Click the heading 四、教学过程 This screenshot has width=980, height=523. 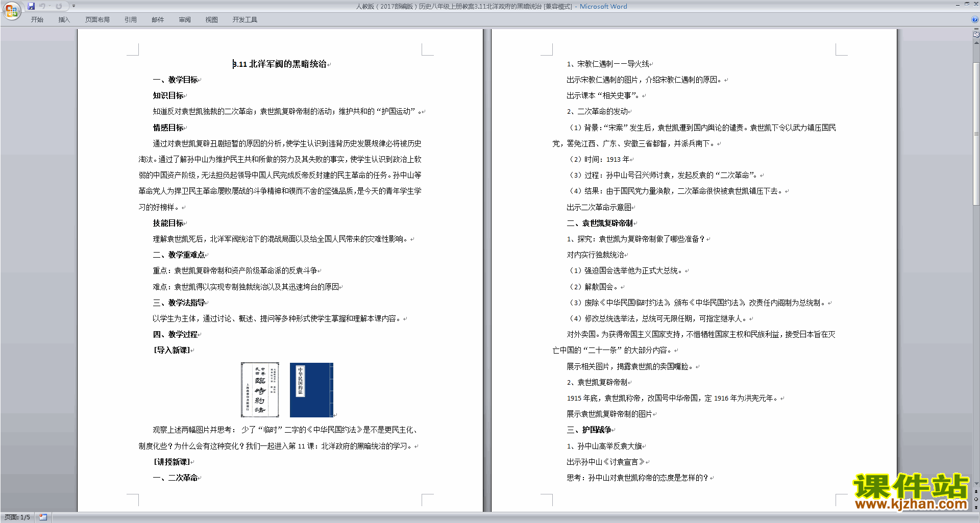[175, 334]
